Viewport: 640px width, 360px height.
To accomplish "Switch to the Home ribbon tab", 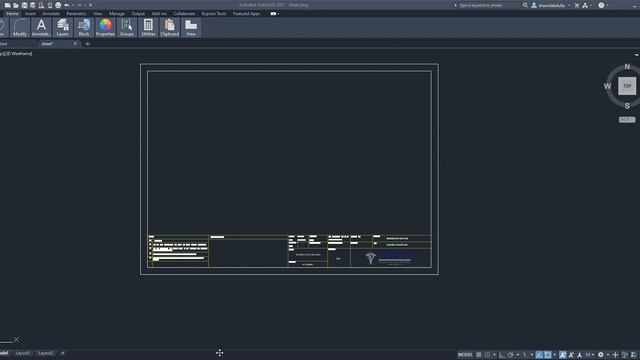I will pyautogui.click(x=12, y=14).
